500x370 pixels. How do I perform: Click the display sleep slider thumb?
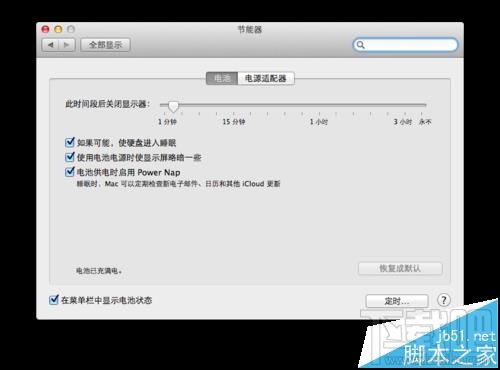[173, 106]
